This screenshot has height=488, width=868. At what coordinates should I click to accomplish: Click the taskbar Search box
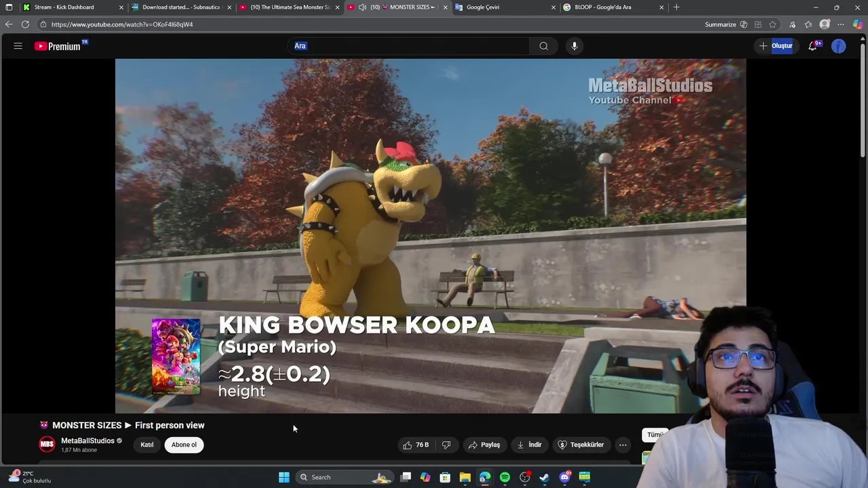[345, 477]
